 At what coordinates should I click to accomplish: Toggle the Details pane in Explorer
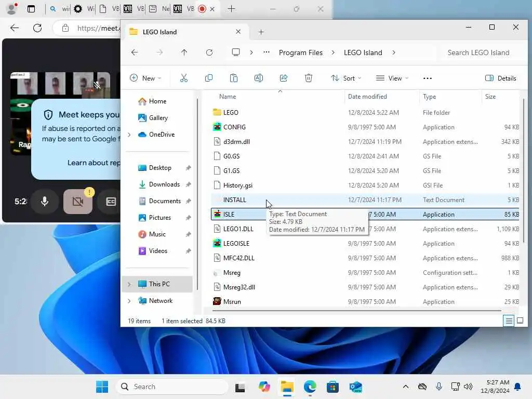pos(501,78)
